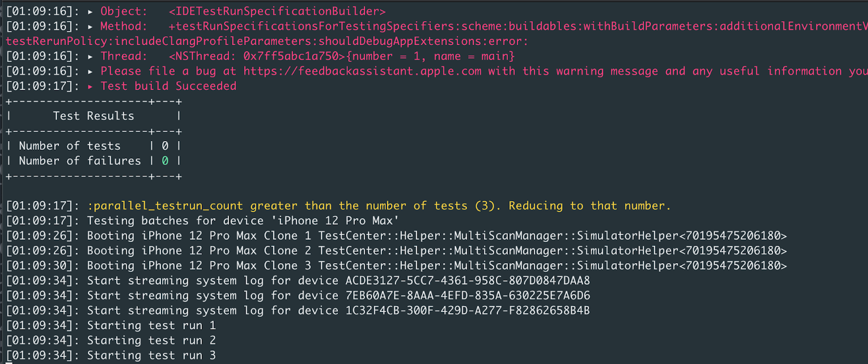The width and height of the screenshot is (868, 364).
Task: Select the "Test build Succeeded" message
Action: click(168, 86)
